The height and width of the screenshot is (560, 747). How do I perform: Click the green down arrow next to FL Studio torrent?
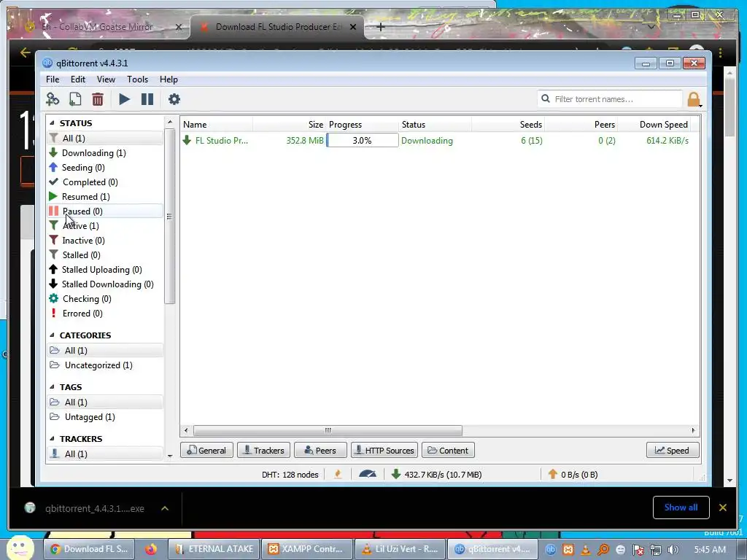[x=187, y=140]
